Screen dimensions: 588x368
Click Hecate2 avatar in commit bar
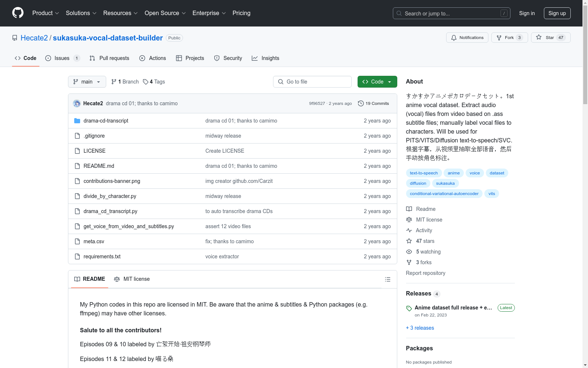[77, 103]
